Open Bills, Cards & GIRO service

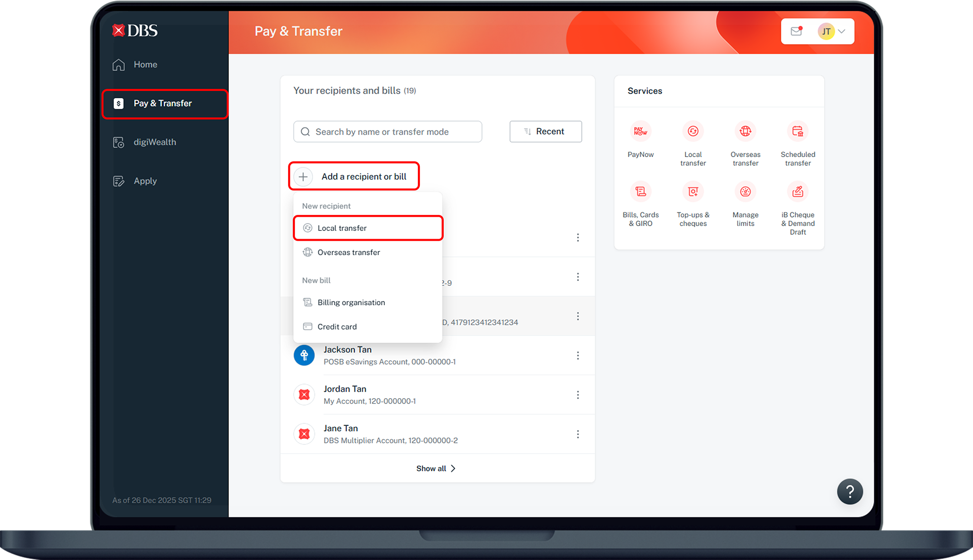pos(641,204)
